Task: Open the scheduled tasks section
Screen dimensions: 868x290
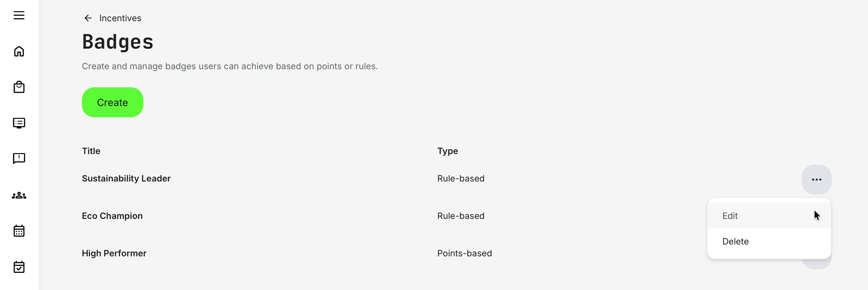Action: pos(19,267)
